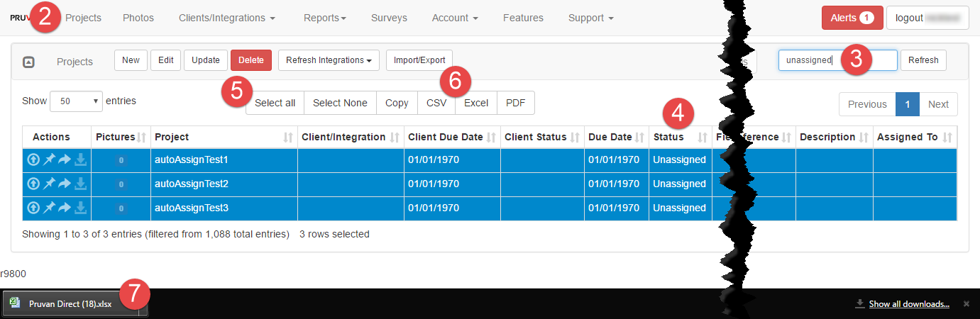Sort by the Status column sort arrows
980x319 pixels.
(703, 138)
